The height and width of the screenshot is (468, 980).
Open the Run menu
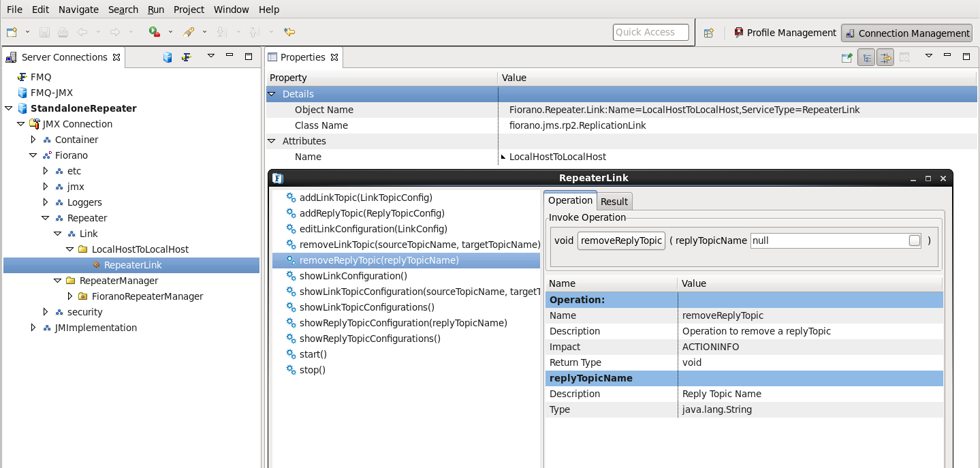tap(156, 10)
